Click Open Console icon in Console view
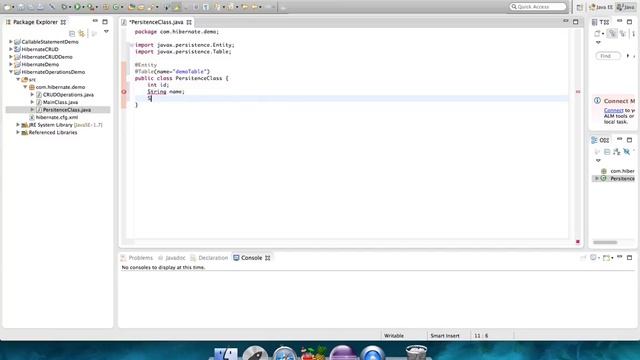 [607, 258]
